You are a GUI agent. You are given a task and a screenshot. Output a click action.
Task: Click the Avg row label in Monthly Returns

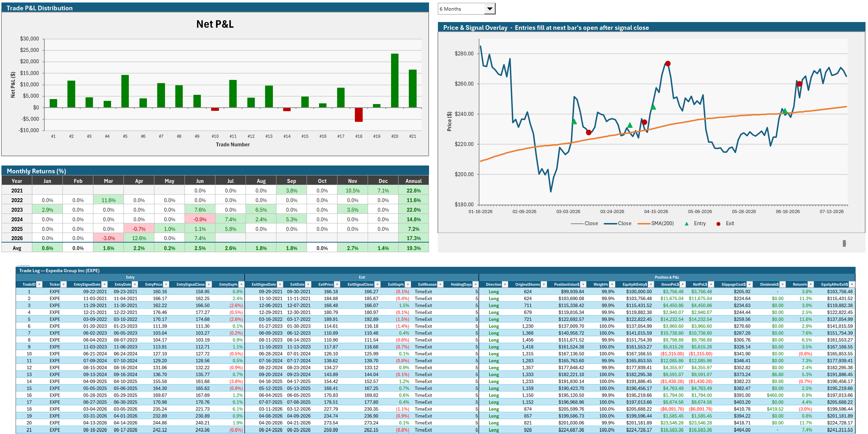17,248
